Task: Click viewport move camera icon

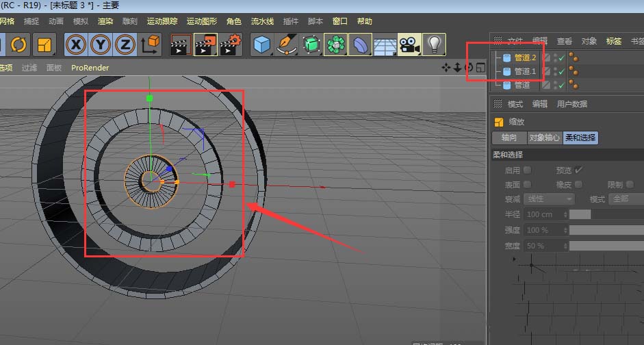Action: pos(446,68)
